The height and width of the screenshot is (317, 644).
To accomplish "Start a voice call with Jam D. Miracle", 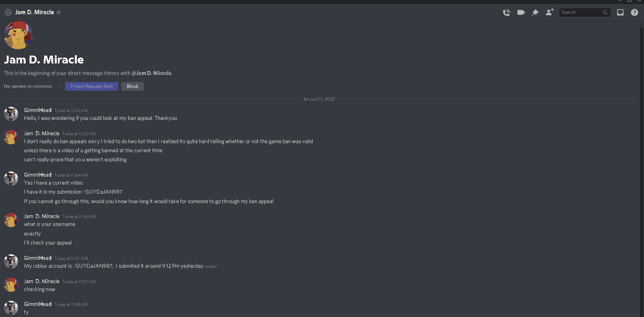I will point(506,12).
